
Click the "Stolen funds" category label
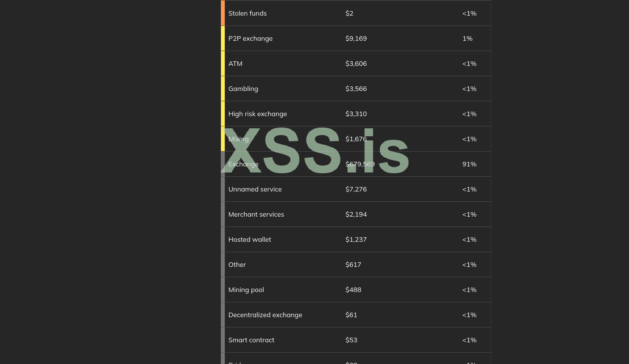tap(247, 13)
